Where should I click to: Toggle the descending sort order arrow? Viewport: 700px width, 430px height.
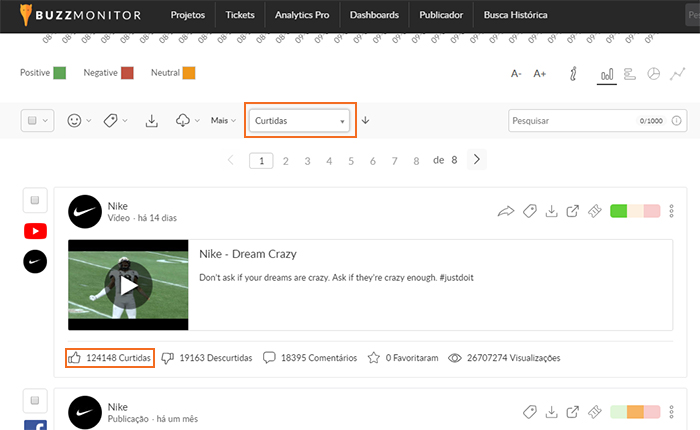click(366, 120)
